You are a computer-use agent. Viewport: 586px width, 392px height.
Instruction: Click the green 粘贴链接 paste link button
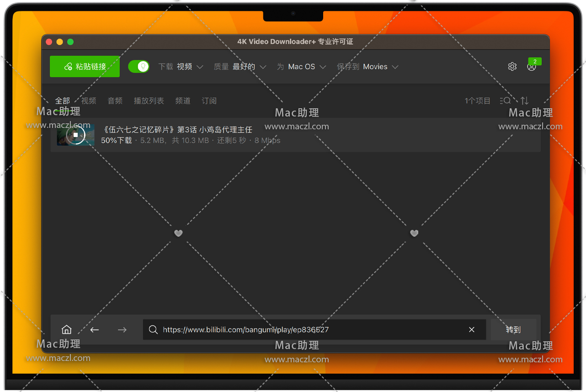85,67
